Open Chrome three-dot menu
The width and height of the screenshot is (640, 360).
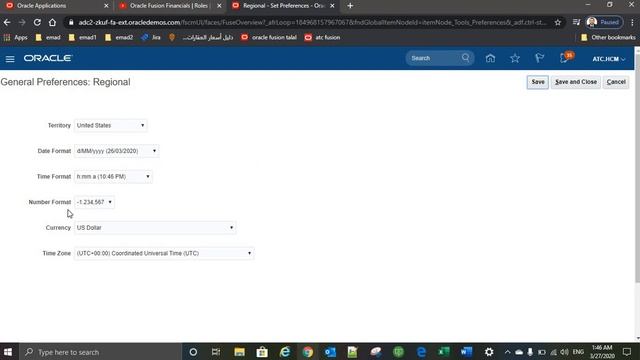(x=632, y=22)
